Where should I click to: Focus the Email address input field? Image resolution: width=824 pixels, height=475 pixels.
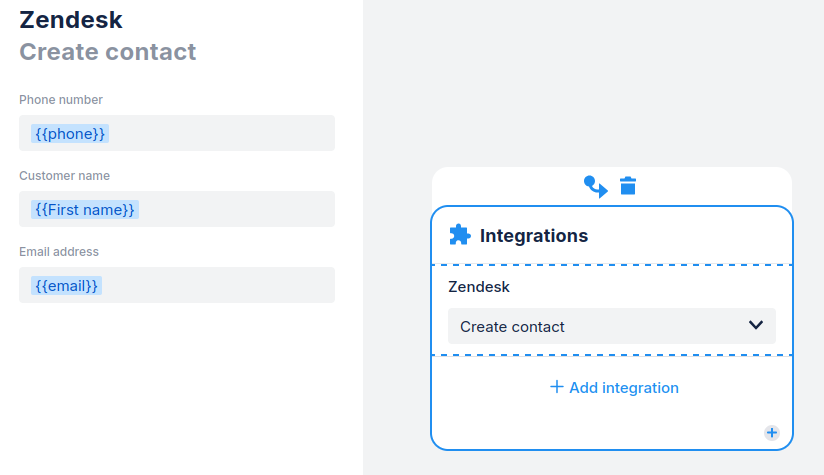point(220,285)
